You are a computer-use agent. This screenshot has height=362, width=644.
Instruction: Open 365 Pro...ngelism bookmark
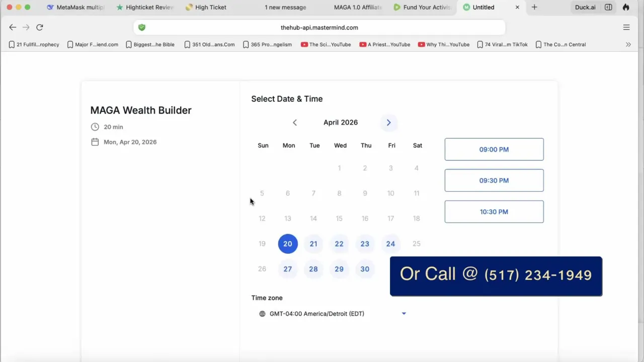tap(267, 44)
